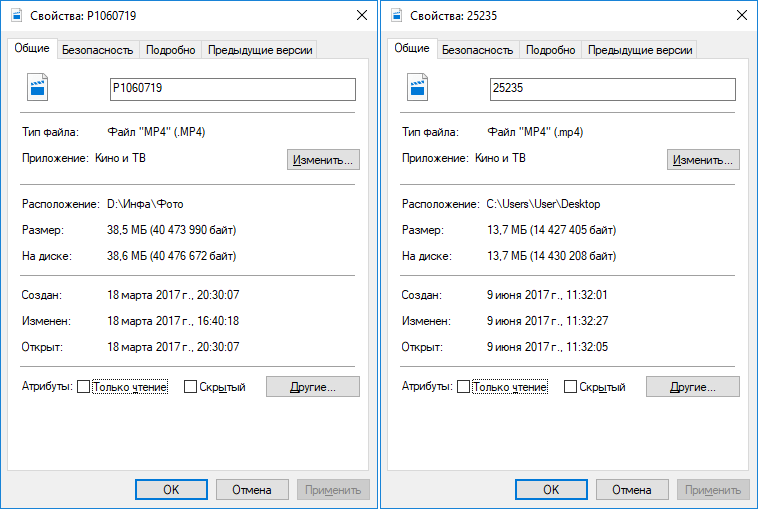Click the MP4 file icon for P1060719
The image size is (760, 510).
(x=37, y=87)
